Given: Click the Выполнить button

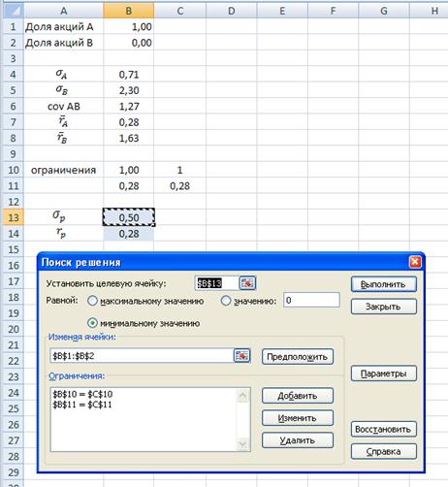Looking at the screenshot, I should [384, 284].
